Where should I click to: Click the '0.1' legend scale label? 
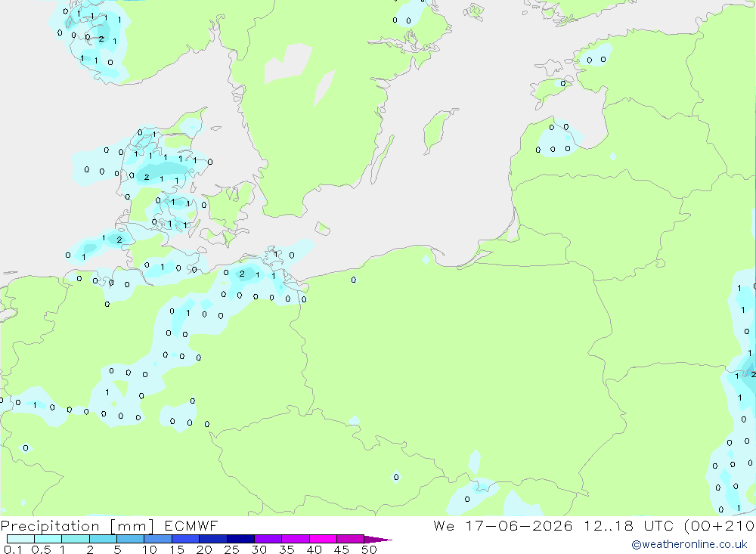[x=13, y=549]
